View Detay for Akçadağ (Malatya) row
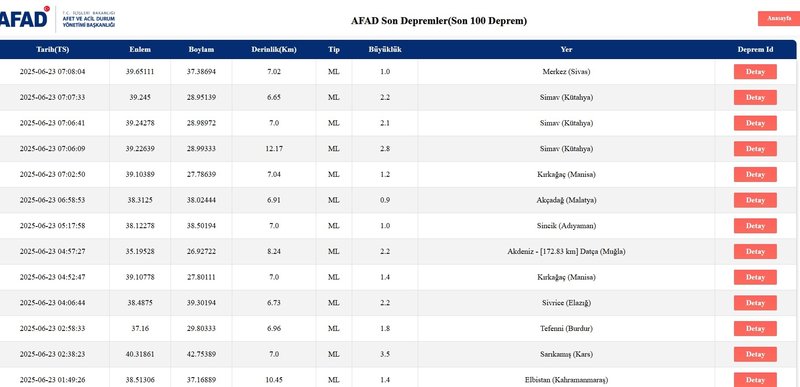Screen dimensions: 800x387 coord(755,200)
